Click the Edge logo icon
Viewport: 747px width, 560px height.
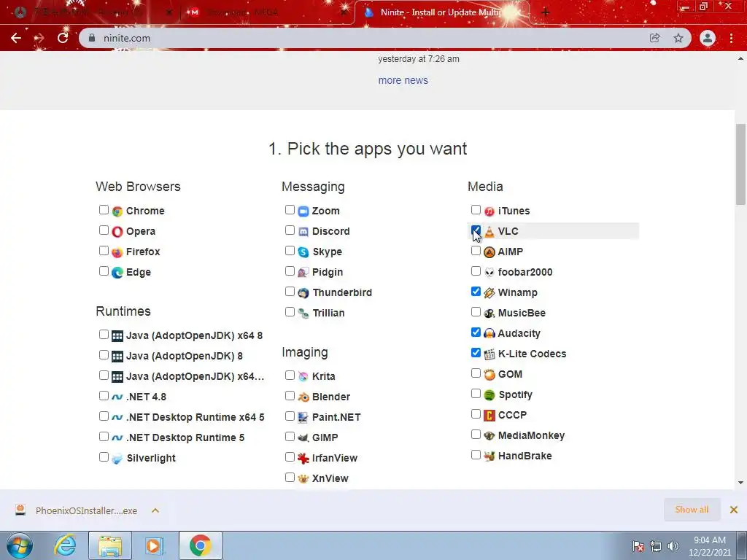(x=117, y=273)
